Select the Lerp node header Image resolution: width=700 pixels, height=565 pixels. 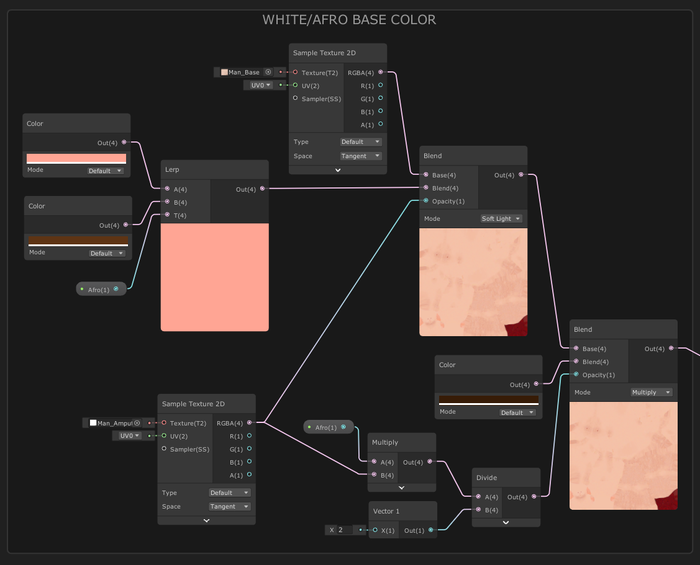pos(215,170)
